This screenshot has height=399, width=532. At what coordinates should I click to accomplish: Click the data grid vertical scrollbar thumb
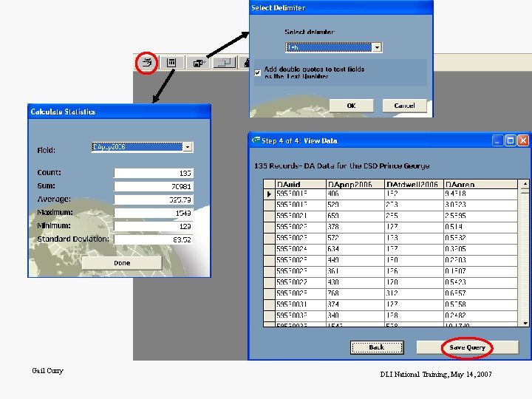pos(525,191)
